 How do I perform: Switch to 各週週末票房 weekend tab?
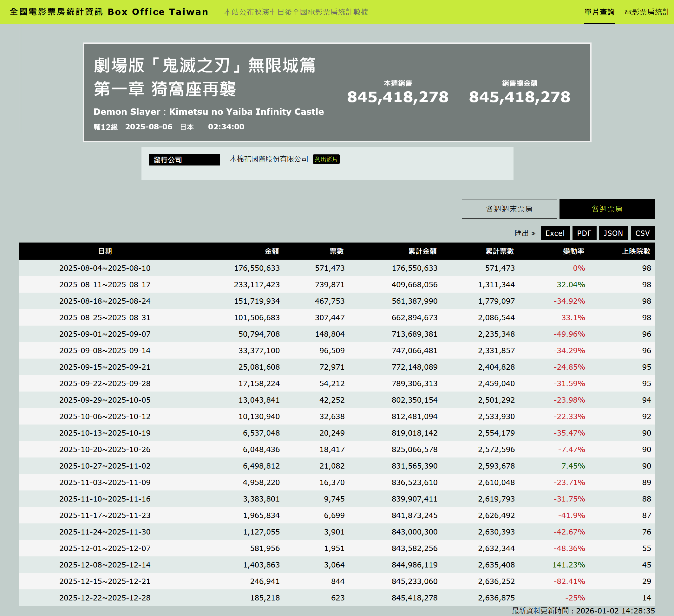point(509,209)
